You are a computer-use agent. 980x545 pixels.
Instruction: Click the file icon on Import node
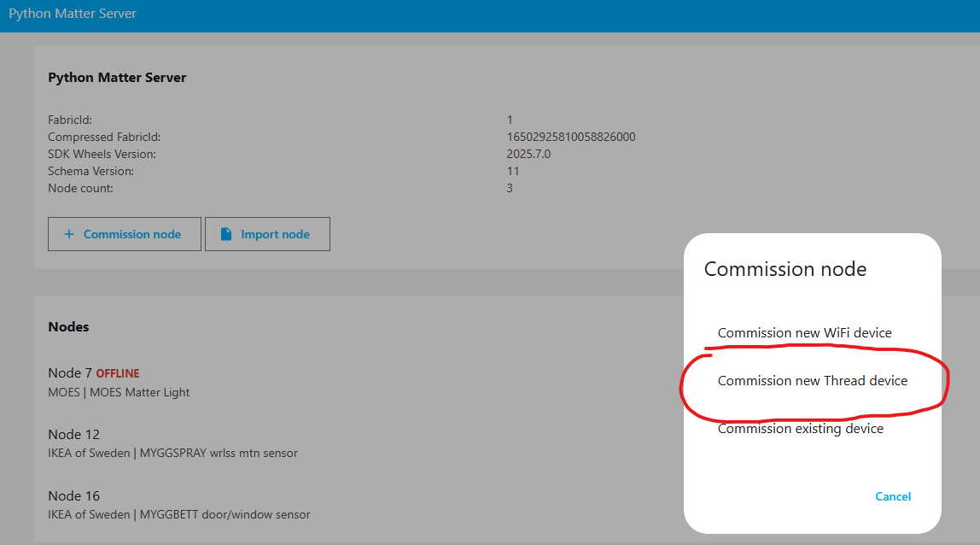[x=226, y=234]
